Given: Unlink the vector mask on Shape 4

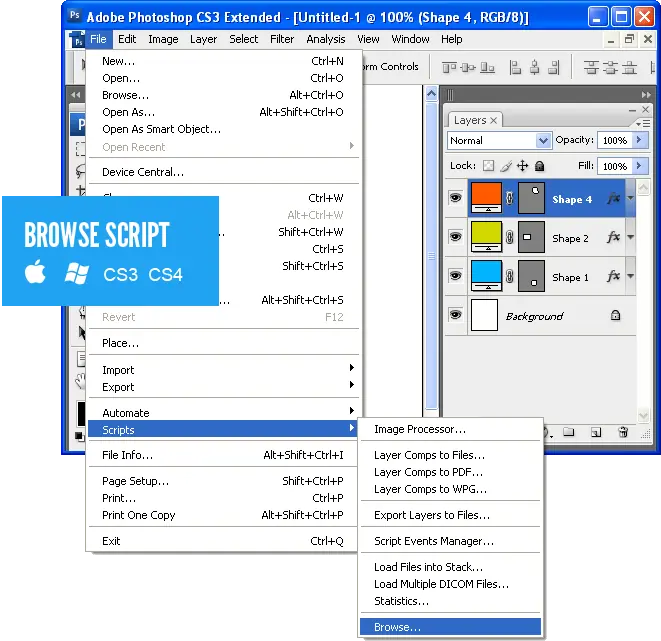Looking at the screenshot, I should point(510,198).
